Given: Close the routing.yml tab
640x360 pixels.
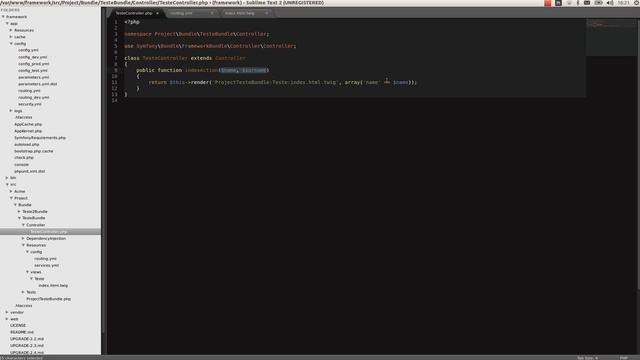Looking at the screenshot, I should (212, 13).
